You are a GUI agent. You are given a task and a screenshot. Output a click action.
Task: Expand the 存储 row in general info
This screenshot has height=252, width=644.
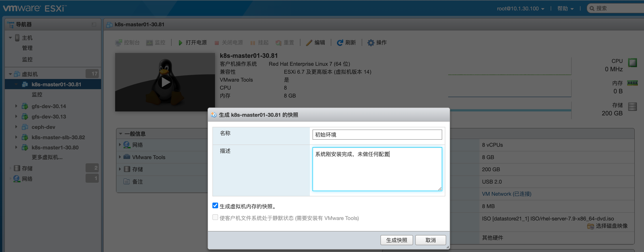(x=120, y=169)
